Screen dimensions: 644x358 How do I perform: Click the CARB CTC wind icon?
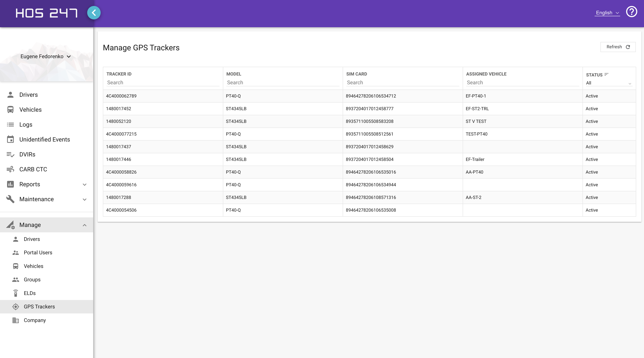point(10,169)
